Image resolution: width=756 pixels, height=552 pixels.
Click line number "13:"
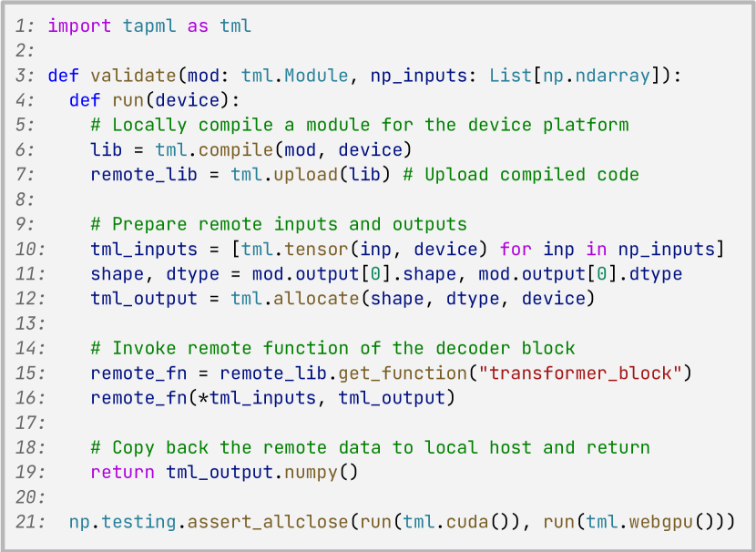[x=30, y=323]
